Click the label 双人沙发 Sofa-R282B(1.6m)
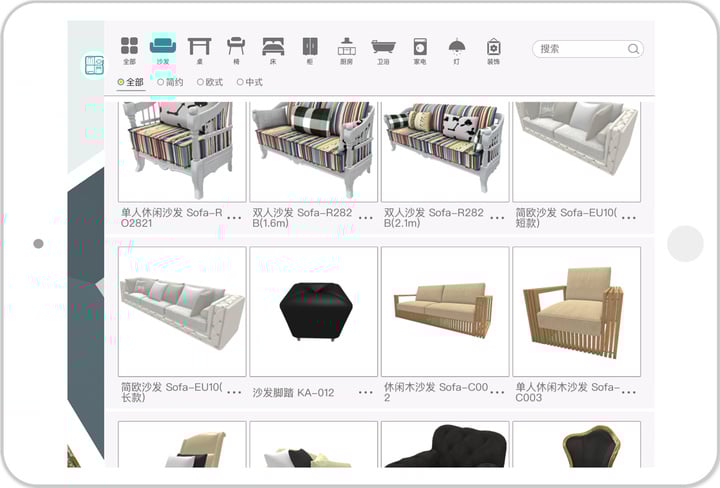The height and width of the screenshot is (488, 720). 302,218
